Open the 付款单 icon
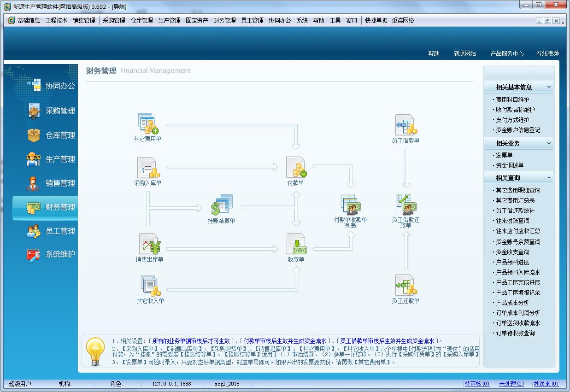This screenshot has width=570, height=392. (x=296, y=168)
